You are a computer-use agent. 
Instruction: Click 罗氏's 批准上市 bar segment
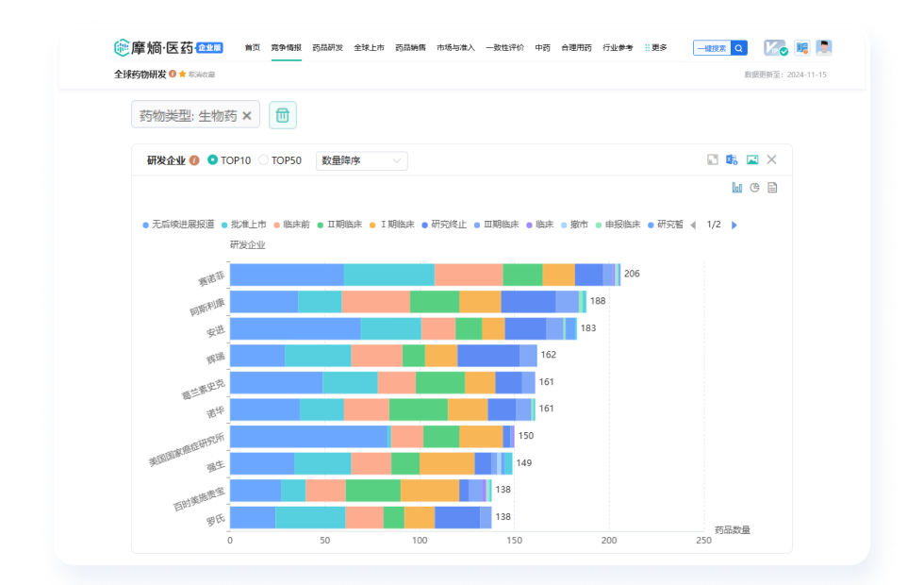[310, 518]
